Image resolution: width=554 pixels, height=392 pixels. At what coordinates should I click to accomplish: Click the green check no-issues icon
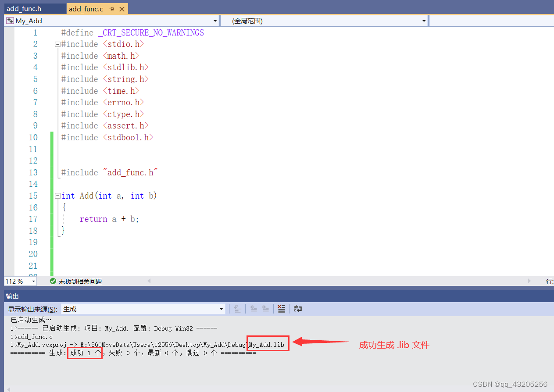click(53, 281)
